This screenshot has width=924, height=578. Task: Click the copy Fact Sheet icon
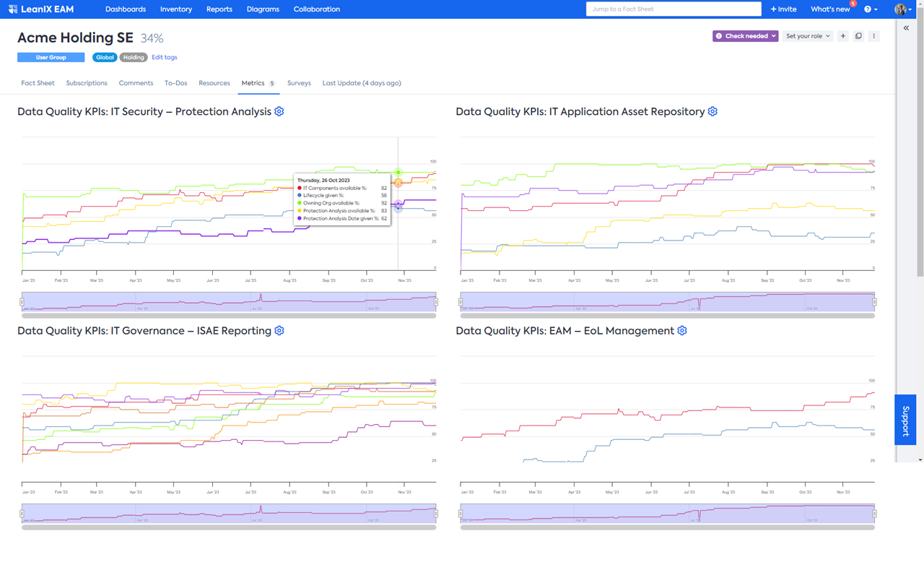pyautogui.click(x=858, y=36)
